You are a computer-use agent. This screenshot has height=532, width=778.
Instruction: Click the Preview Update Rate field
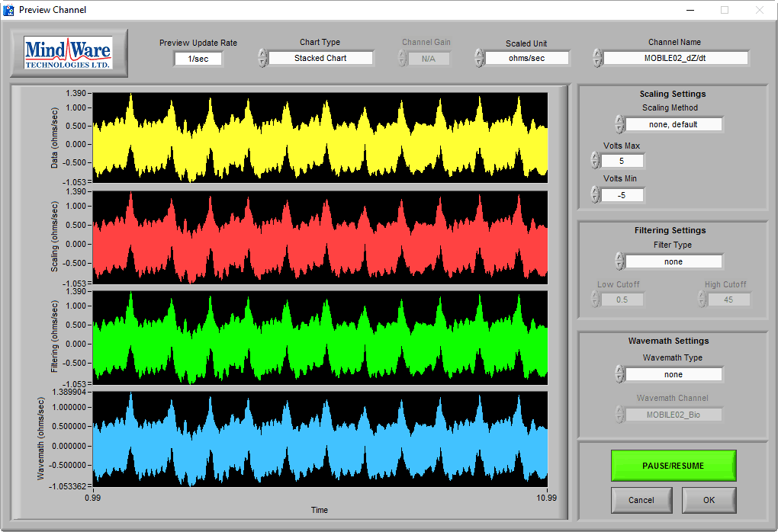(198, 59)
